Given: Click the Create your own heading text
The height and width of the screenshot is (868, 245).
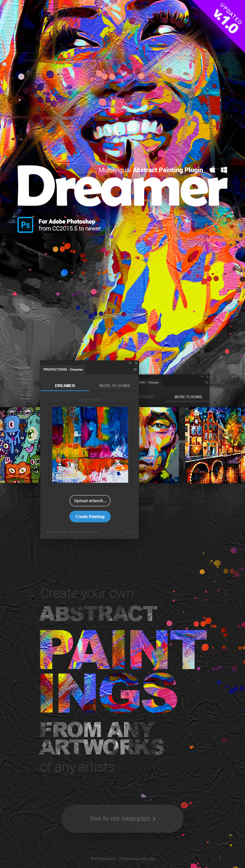Looking at the screenshot, I should (87, 593).
